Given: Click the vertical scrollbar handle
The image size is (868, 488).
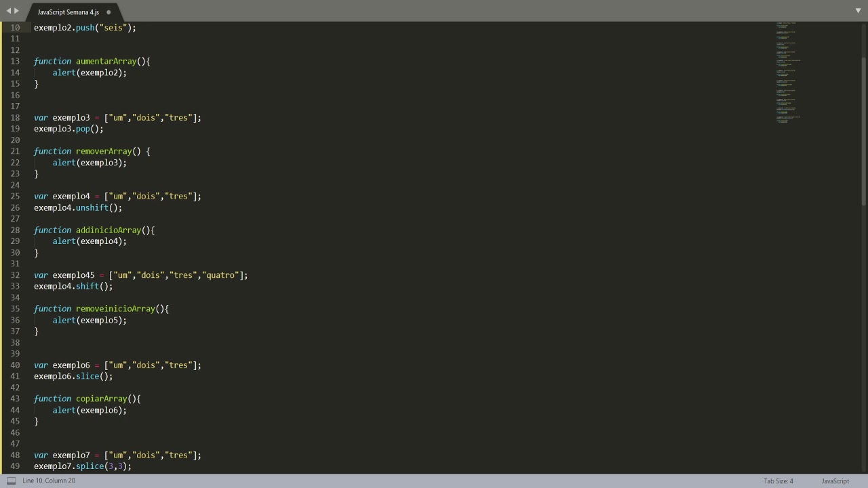Looking at the screenshot, I should pyautogui.click(x=863, y=129).
